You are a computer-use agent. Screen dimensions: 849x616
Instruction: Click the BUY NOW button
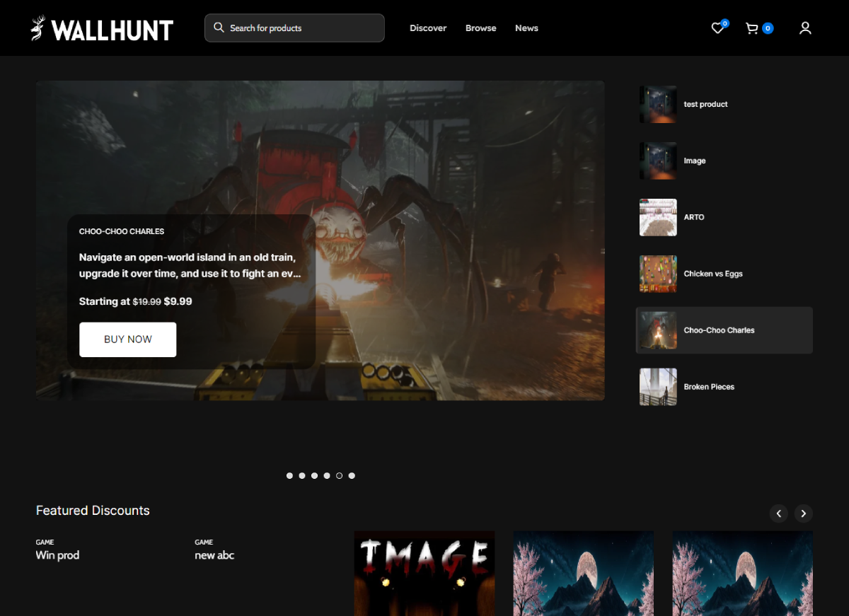pyautogui.click(x=128, y=339)
